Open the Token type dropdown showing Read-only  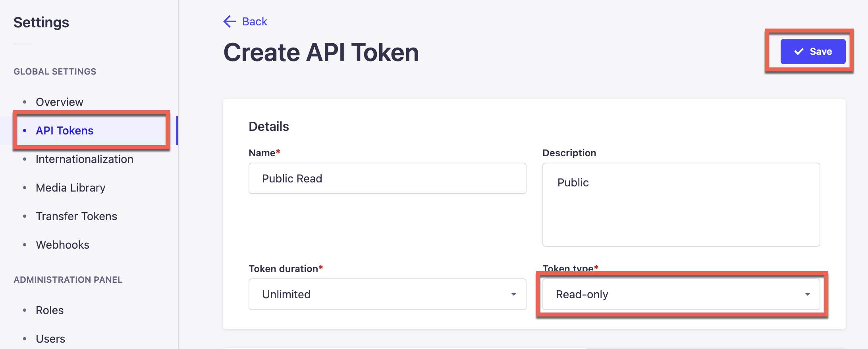pyautogui.click(x=681, y=294)
